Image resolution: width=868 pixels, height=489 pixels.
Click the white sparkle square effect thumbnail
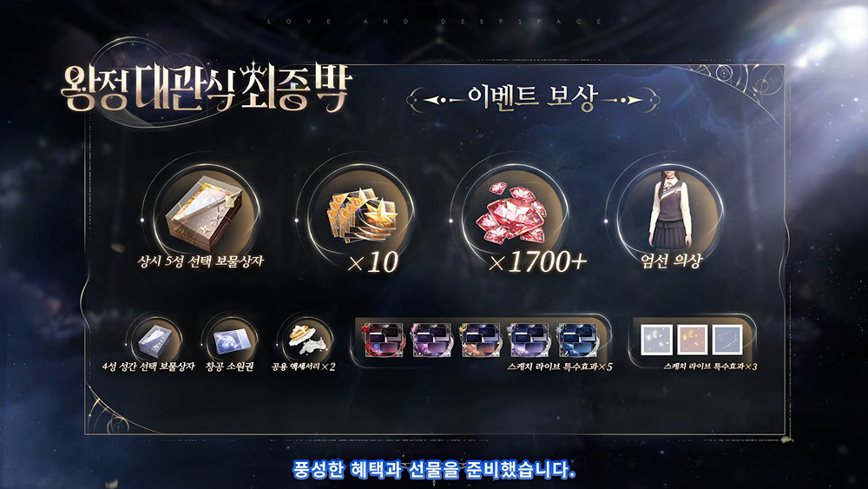click(656, 340)
